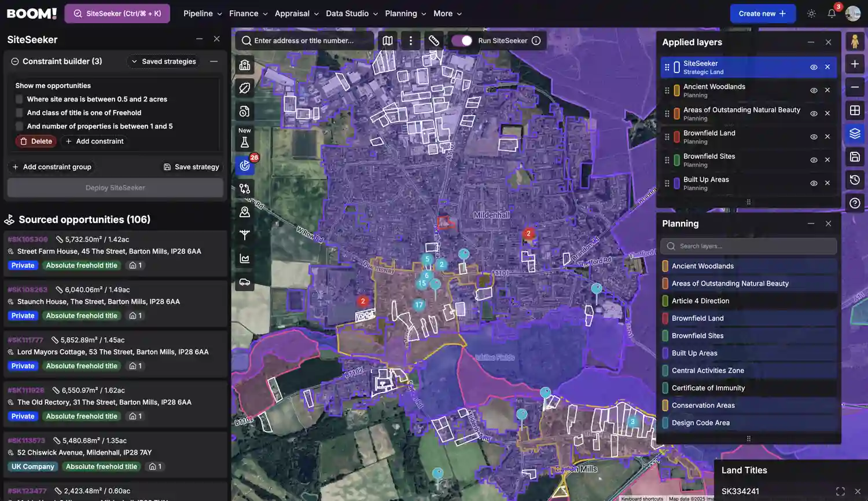Expand the Data Studio dropdown
The image size is (868, 501).
point(352,13)
